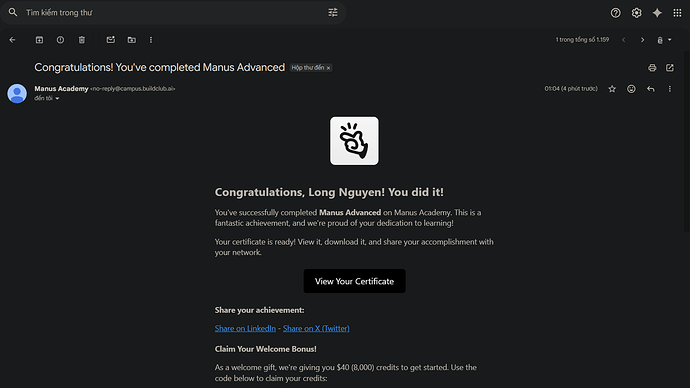Remove the inbox label chip
690x388 pixels.
[x=328, y=68]
